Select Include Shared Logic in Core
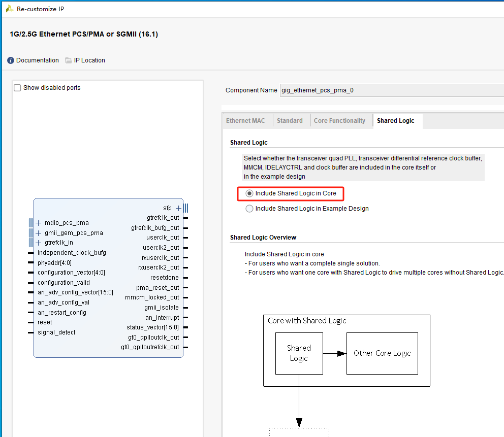 [249, 193]
